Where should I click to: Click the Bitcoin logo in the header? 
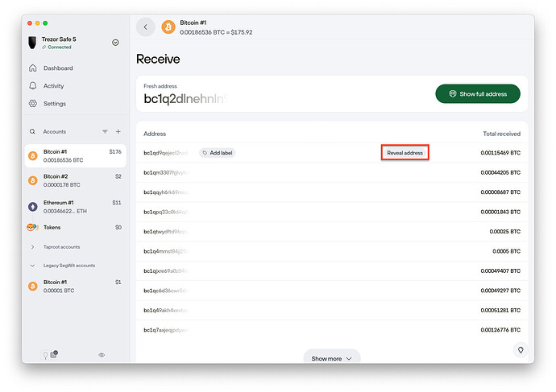168,27
